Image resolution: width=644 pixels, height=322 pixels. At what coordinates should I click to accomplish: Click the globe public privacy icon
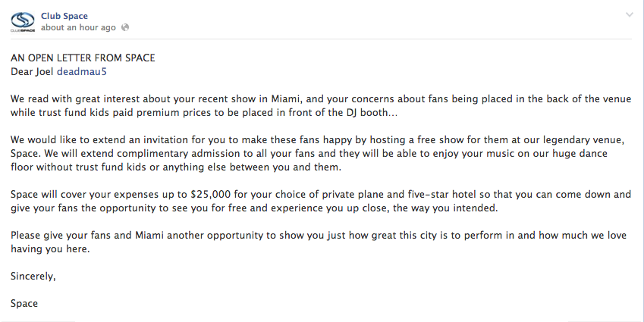click(125, 27)
